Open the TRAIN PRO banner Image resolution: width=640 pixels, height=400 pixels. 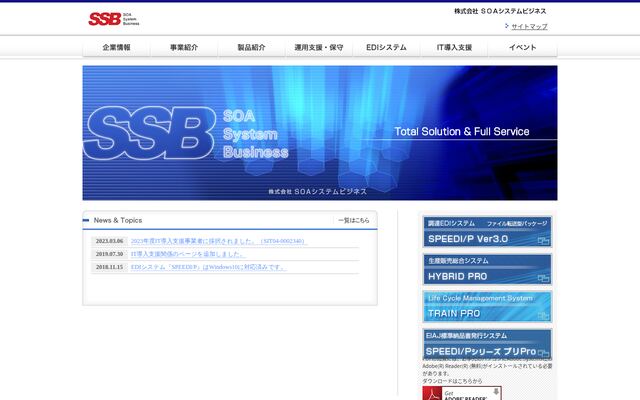[x=487, y=307]
